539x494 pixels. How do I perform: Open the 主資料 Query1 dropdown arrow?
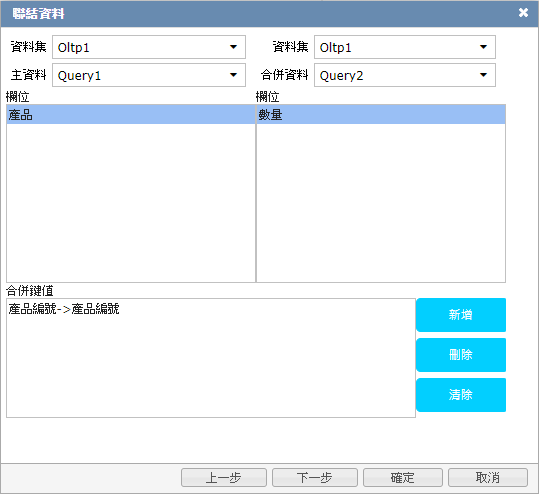(233, 75)
